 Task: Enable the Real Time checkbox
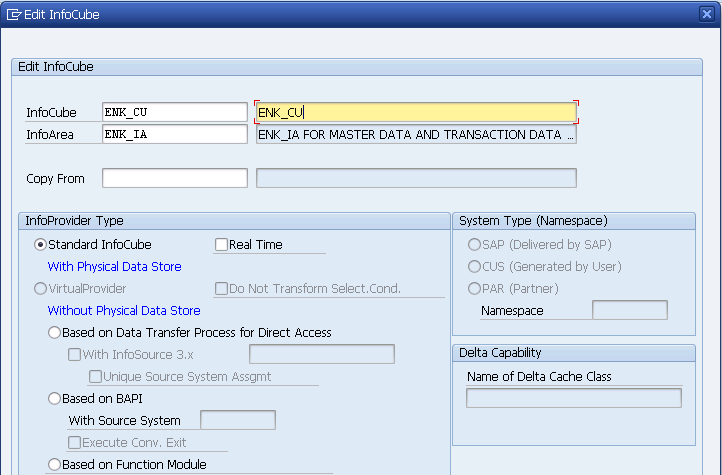pos(221,244)
